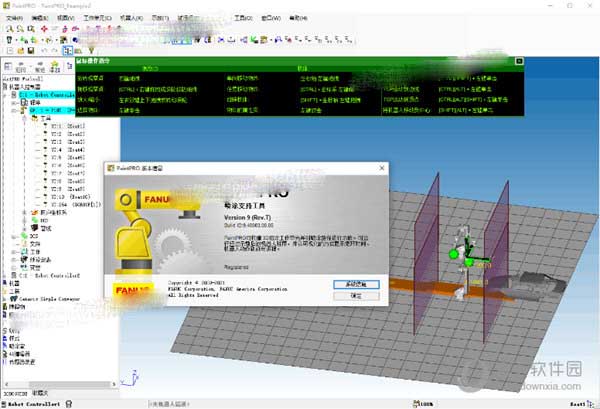Open the 视图(V) menu
This screenshot has width=600, height=409.
tap(65, 18)
